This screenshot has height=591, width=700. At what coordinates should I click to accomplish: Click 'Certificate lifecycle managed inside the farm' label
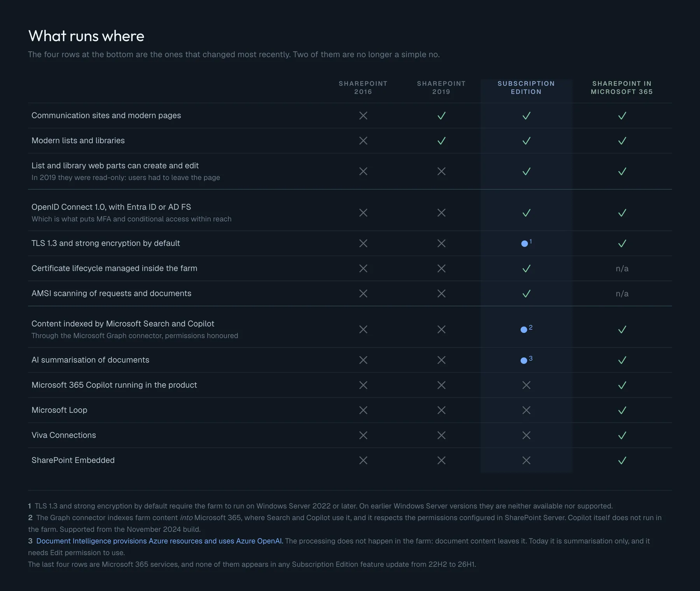click(114, 268)
